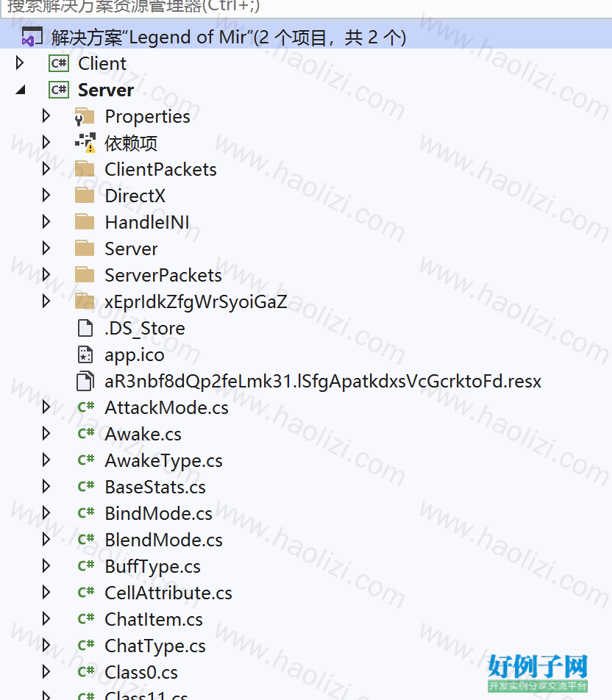Image resolution: width=612 pixels, height=700 pixels.
Task: Click the C# icon of BlendMode.cs
Action: (x=86, y=539)
